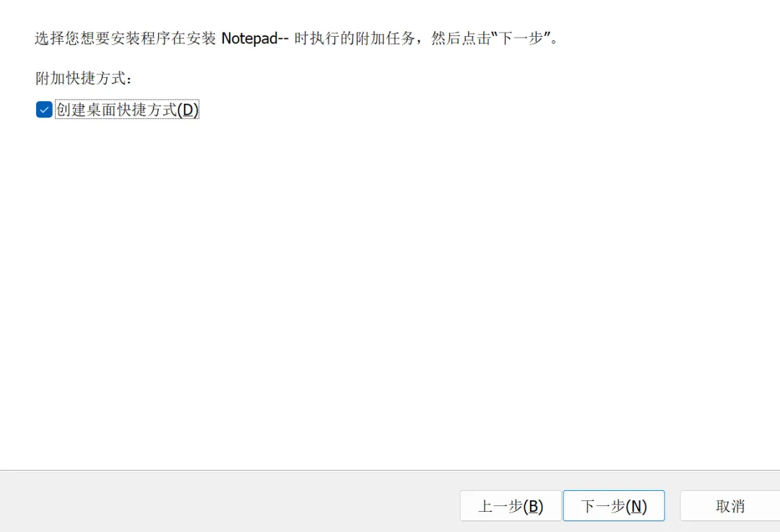
Task: Click the instruction text mentioning Notepad--
Action: (297, 38)
